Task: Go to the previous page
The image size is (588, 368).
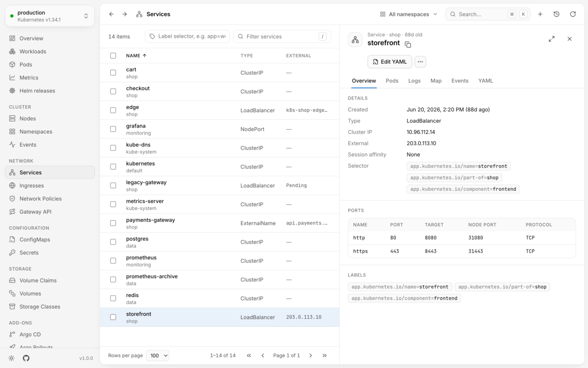Action: tap(263, 356)
